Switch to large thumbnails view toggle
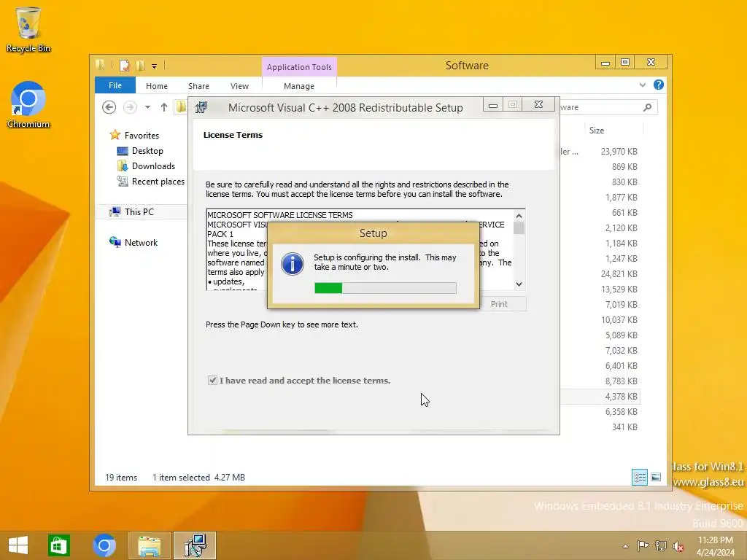Viewport: 747px width, 560px height. [656, 477]
